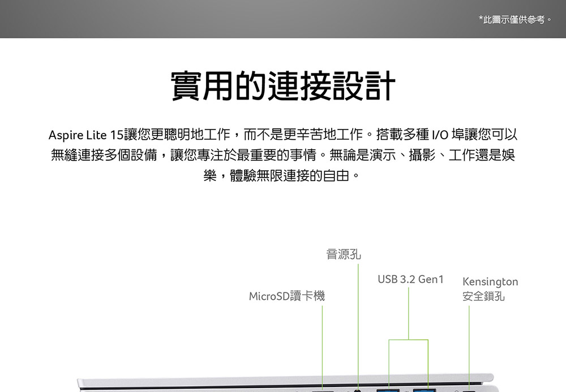The width and height of the screenshot is (566, 392).
Task: Click the paragraph starting with Aspire Lite 15
Action: [283, 155]
